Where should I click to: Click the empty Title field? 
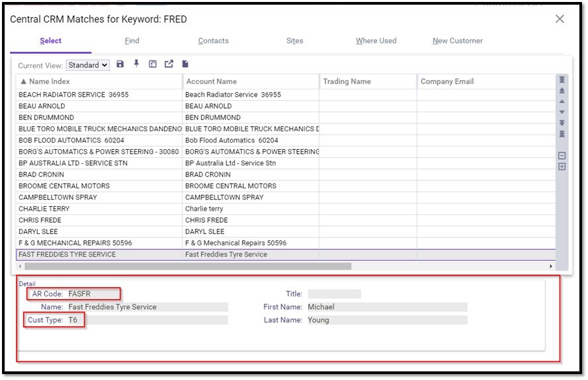point(335,294)
